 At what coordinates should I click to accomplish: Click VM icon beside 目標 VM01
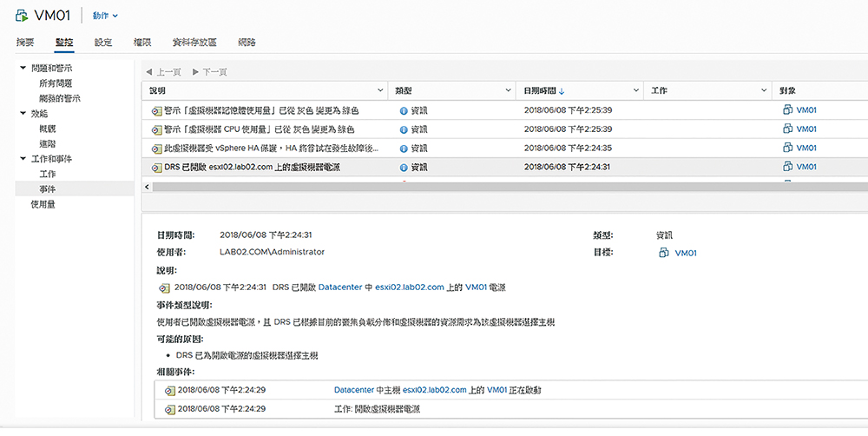[x=664, y=253]
